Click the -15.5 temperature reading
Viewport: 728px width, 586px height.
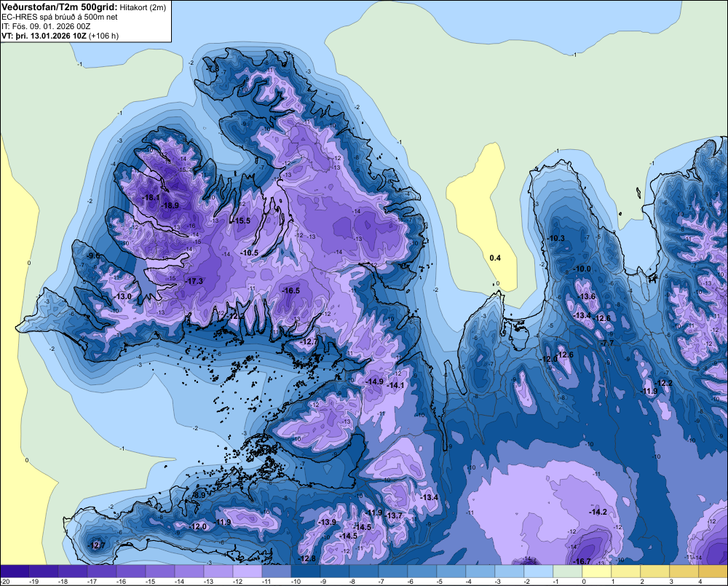pos(241,221)
